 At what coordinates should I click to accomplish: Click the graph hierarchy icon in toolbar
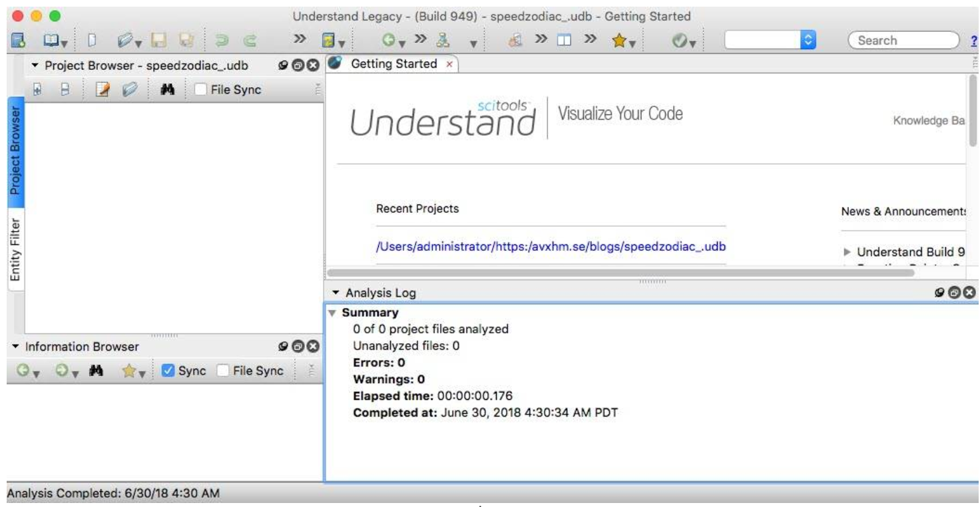pos(444,41)
